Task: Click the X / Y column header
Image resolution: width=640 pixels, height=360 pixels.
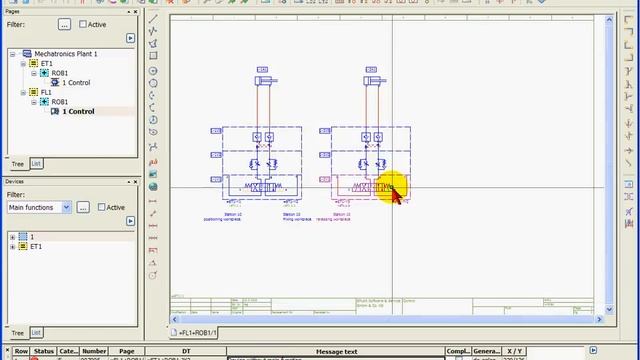Action: click(514, 351)
